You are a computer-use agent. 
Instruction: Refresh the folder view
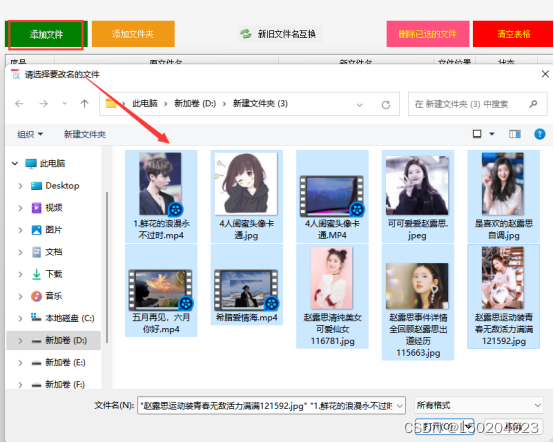click(x=386, y=105)
